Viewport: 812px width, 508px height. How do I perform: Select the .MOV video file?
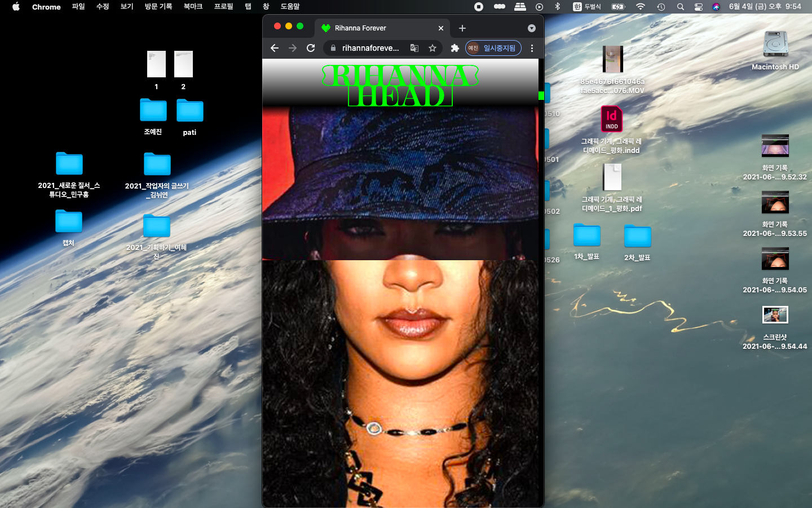[612, 59]
